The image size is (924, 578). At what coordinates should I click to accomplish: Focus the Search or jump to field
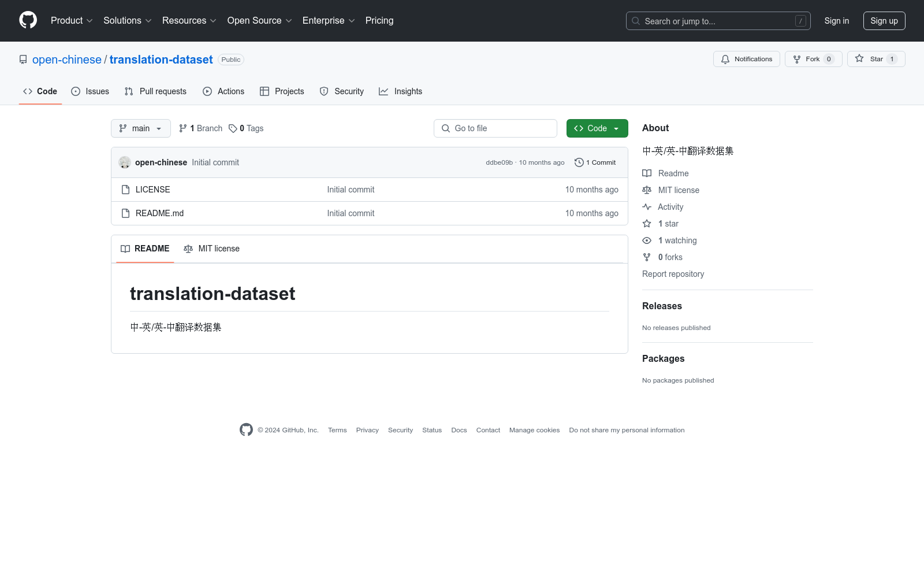pos(718,21)
